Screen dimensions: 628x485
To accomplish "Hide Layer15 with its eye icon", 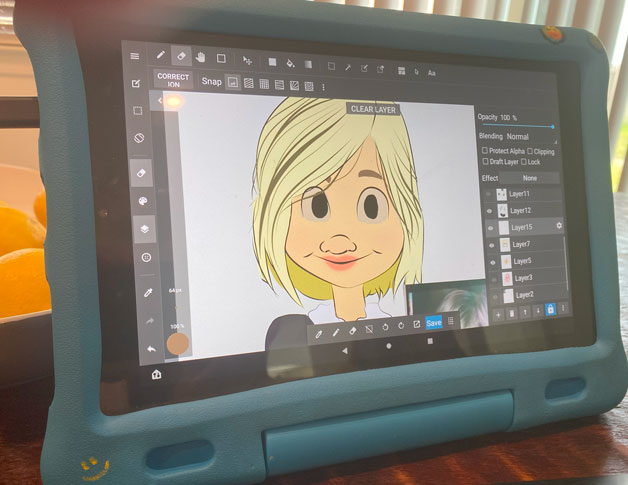I will 491,228.
